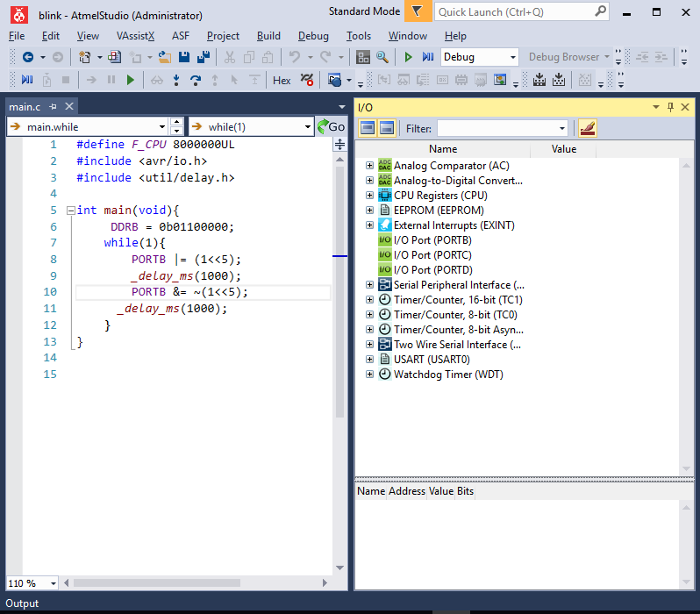Click the Value column header in I/O panel
Viewport: 700px width, 614px height.
point(563,149)
